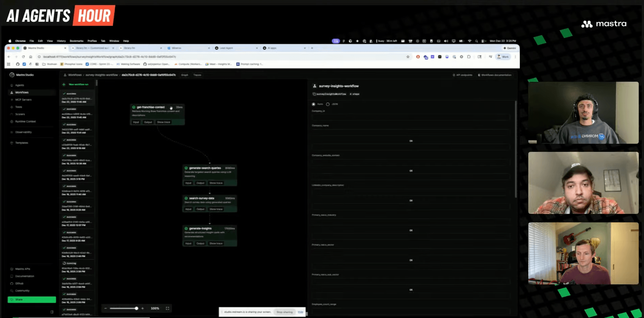644x318 pixels.
Task: Open Workflows documentation
Action: pos(495,75)
